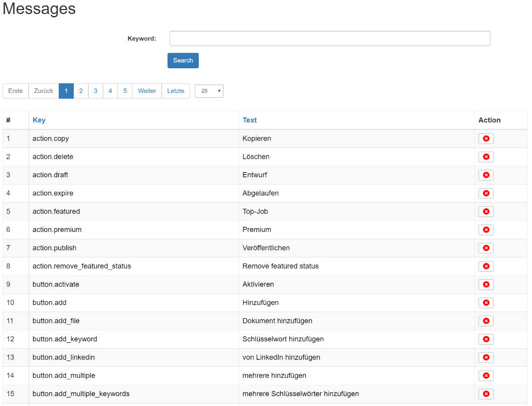Delete the button.add_multiple message row

[x=486, y=376]
